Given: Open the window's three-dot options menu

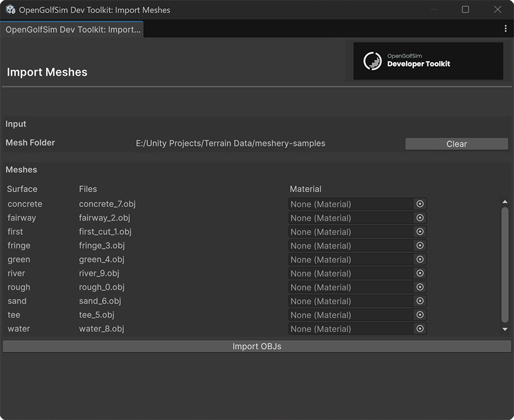Looking at the screenshot, I should pyautogui.click(x=506, y=28).
